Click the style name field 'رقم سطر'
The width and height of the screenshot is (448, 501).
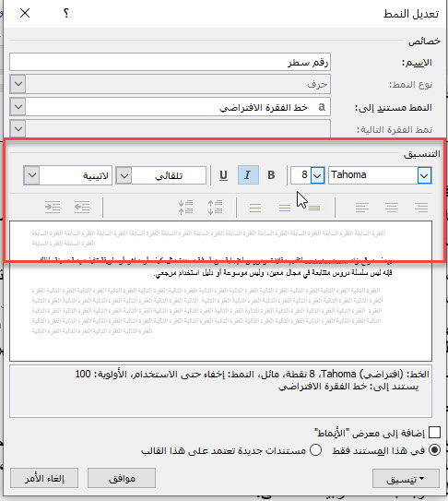[170, 62]
